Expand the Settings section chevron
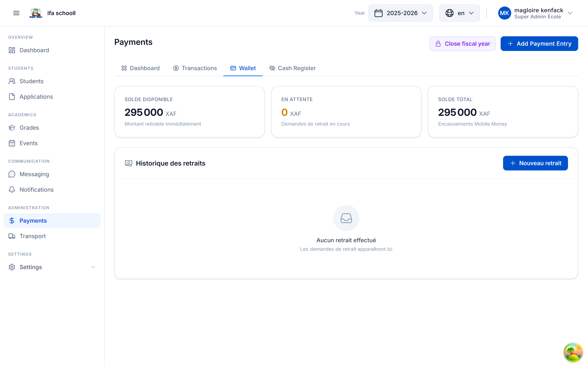 (x=93, y=267)
